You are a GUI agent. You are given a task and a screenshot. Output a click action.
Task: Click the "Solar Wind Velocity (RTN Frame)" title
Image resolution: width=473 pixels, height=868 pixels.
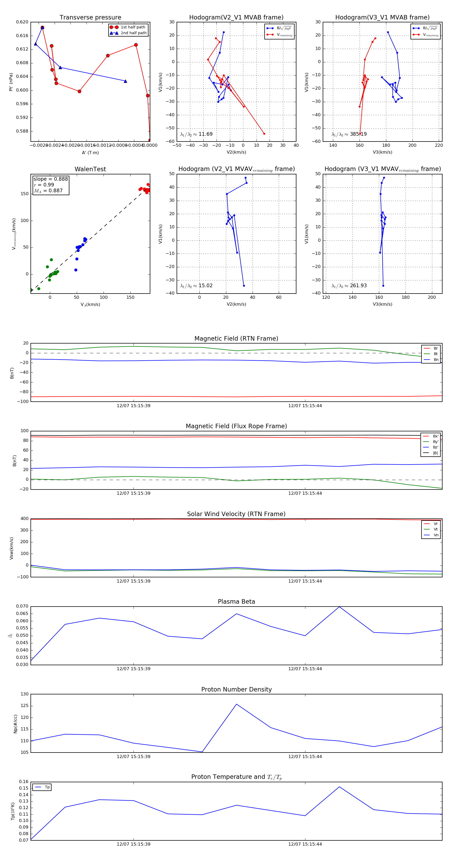[236, 514]
